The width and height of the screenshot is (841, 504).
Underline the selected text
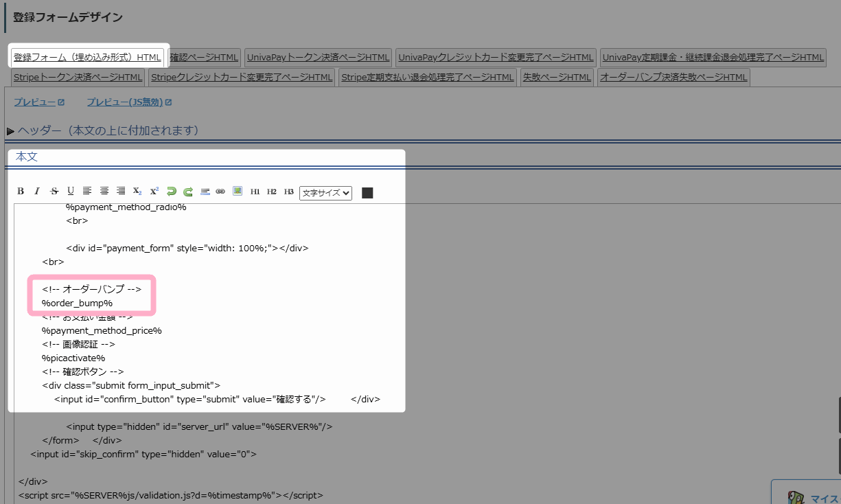click(x=71, y=192)
